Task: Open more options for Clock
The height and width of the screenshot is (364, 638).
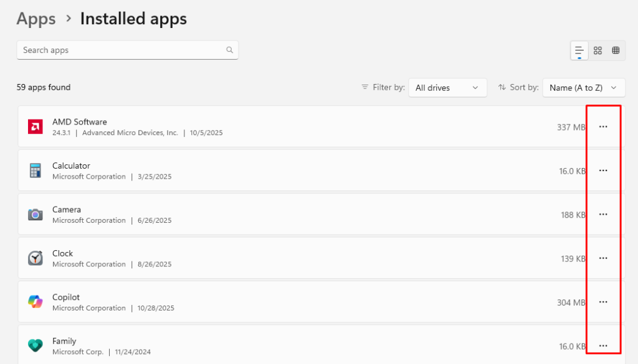Action: click(603, 258)
